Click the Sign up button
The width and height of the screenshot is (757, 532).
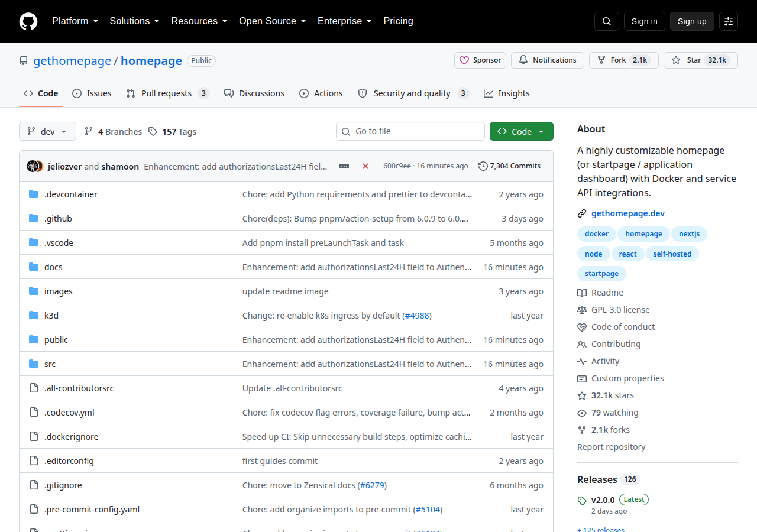coord(692,21)
